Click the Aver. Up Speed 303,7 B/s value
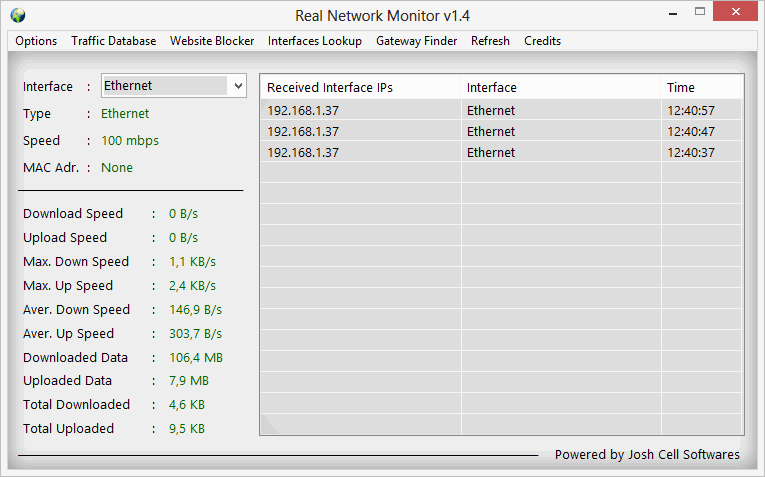Image resolution: width=765 pixels, height=477 pixels. 195,334
